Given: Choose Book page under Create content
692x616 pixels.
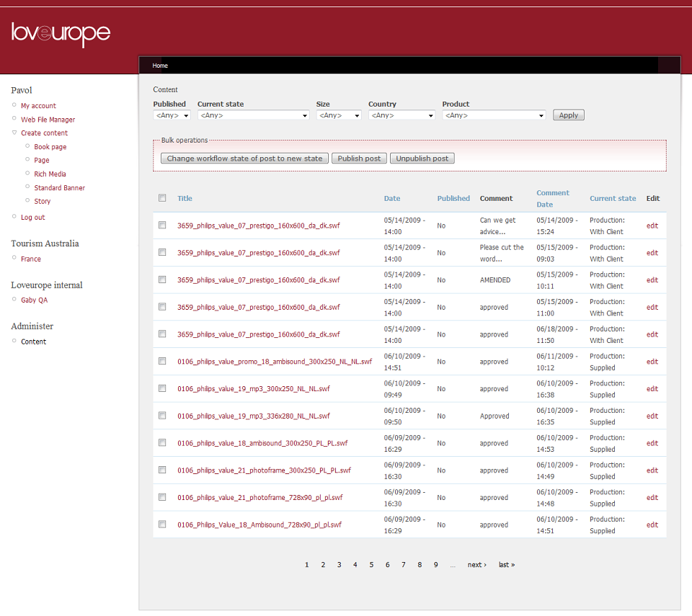Looking at the screenshot, I should 50,147.
